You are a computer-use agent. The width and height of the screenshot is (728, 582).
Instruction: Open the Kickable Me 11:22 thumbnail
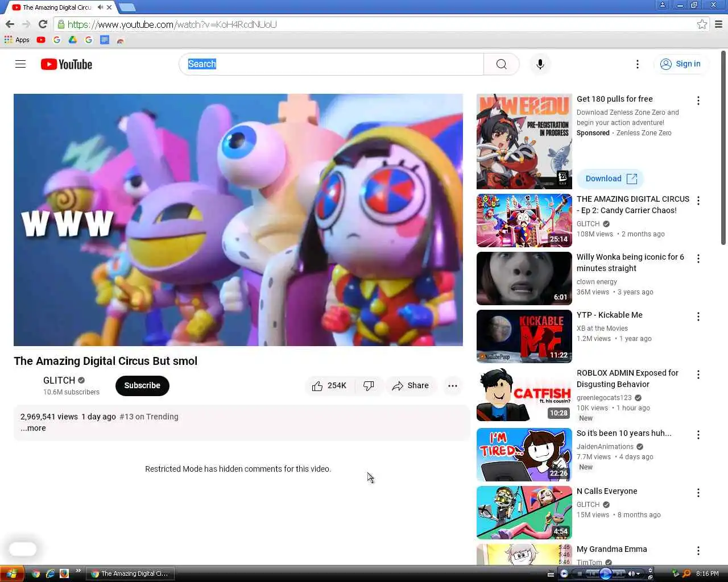524,336
